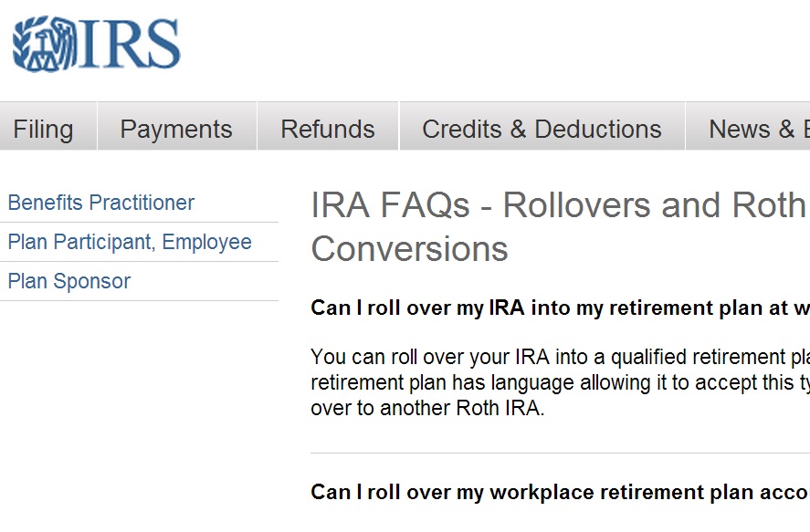Visit the Plan Sponsor sidebar link

pyautogui.click(x=69, y=281)
